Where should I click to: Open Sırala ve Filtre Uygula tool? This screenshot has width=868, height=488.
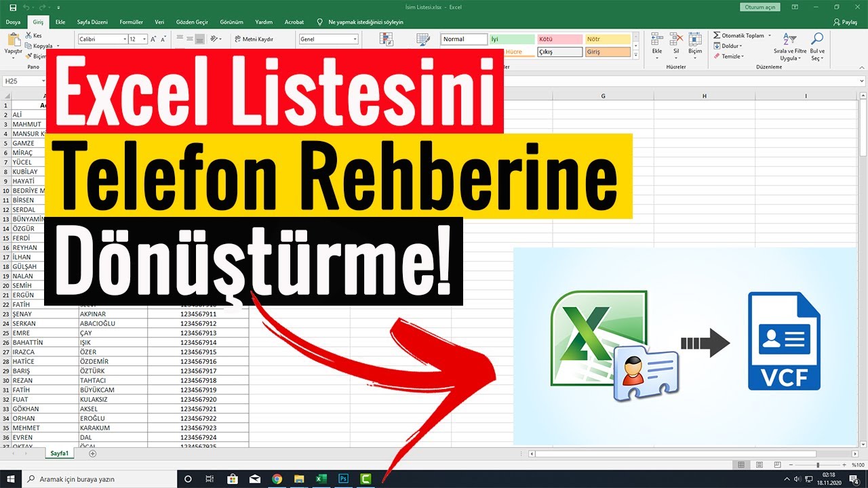click(789, 46)
